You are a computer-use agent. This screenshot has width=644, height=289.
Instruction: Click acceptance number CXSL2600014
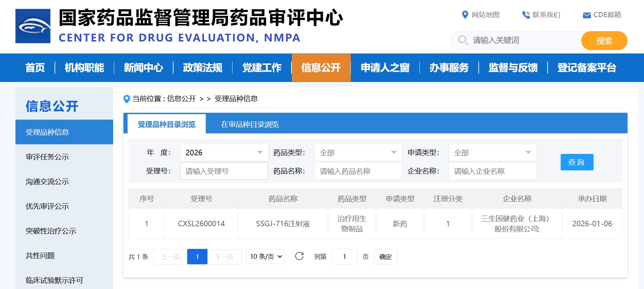click(201, 224)
